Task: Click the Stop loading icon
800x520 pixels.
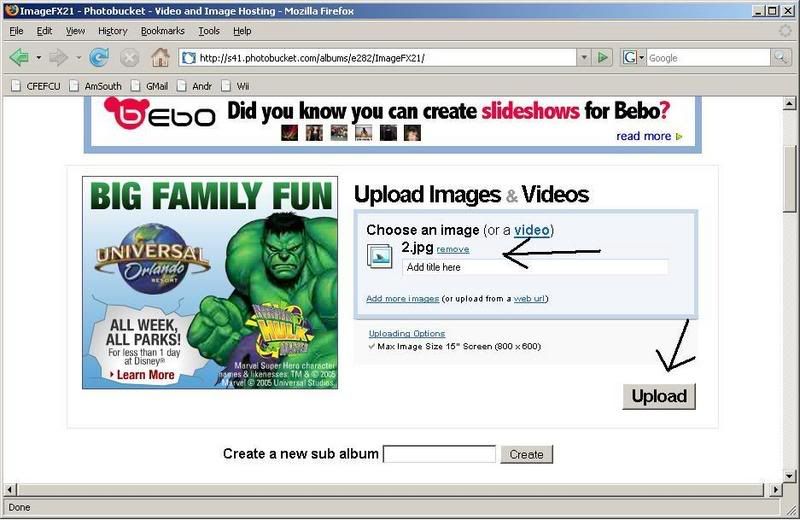Action: (130, 58)
